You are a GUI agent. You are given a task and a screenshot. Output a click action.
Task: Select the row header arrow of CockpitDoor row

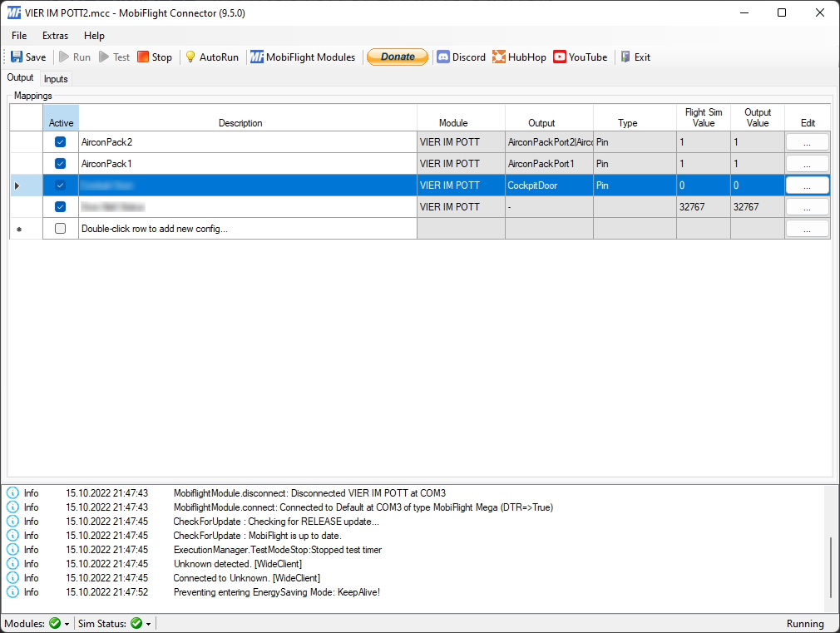point(17,185)
